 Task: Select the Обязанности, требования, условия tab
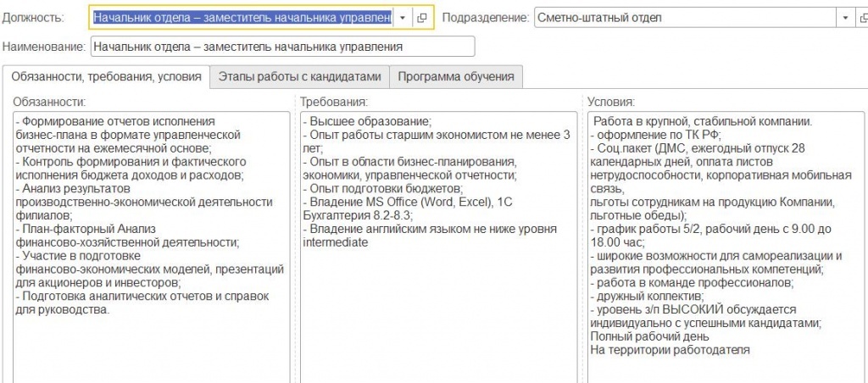point(106,76)
